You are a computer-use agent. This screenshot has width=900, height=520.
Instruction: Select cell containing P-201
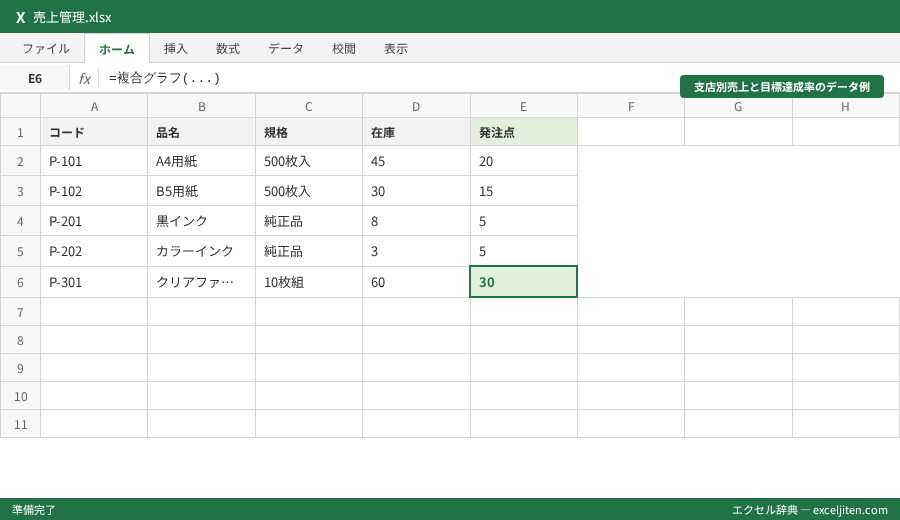(94, 220)
